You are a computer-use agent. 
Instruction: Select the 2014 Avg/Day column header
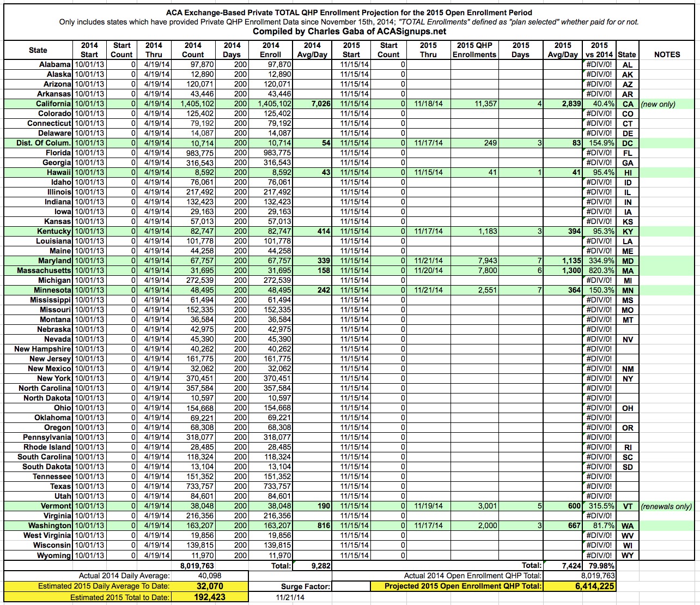coord(312,50)
